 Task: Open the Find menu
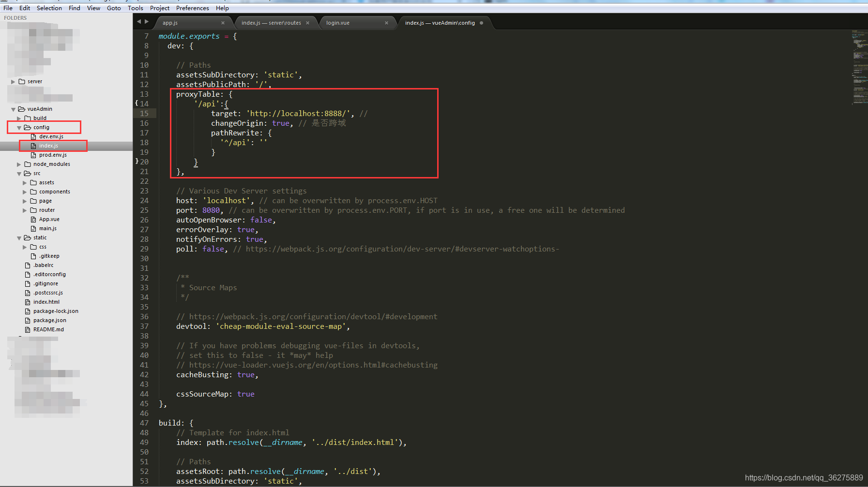(x=75, y=8)
